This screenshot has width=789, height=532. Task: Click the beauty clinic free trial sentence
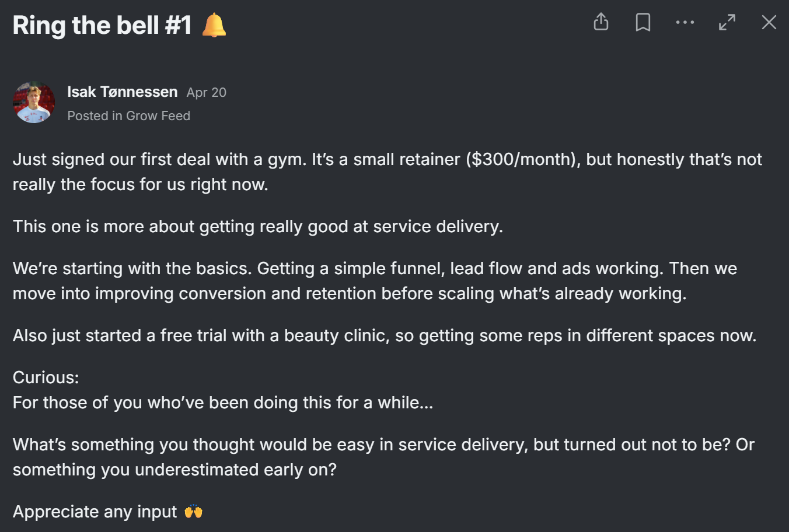tap(385, 335)
